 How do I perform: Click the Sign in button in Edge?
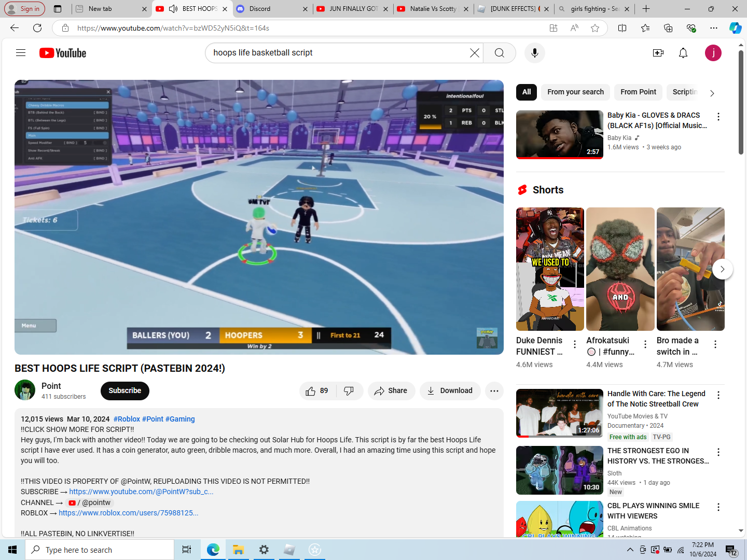pyautogui.click(x=24, y=9)
